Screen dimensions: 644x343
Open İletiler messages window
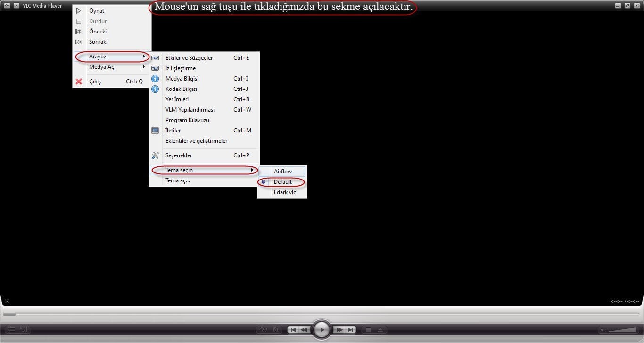click(204, 131)
